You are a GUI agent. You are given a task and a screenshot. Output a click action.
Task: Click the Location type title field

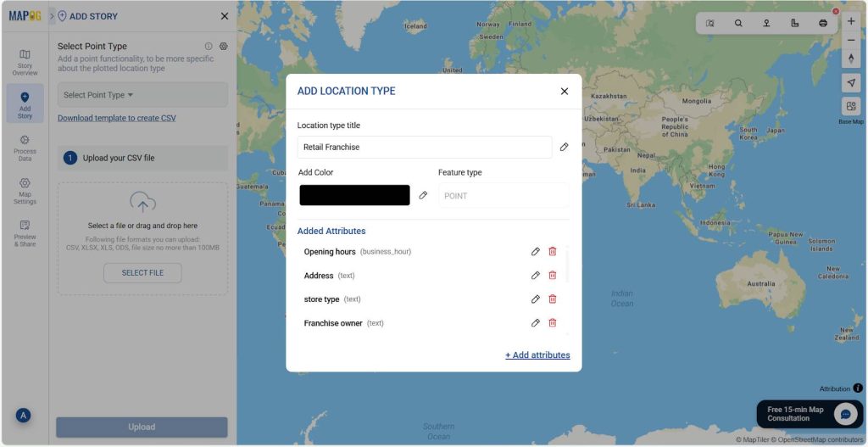point(425,148)
